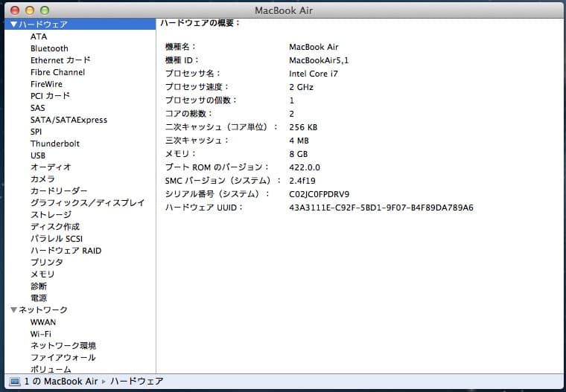Image resolution: width=566 pixels, height=392 pixels.
Task: Minimize the window with yellow button
Action: tap(30, 10)
